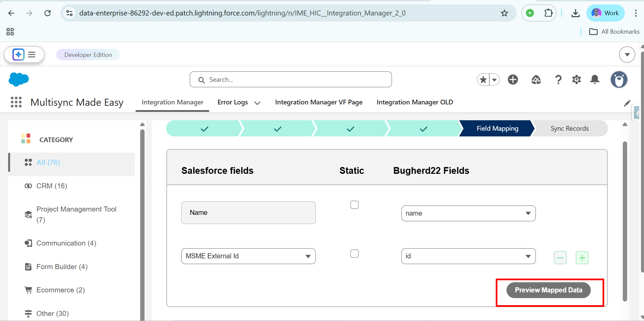The height and width of the screenshot is (321, 644).
Task: Select the CRM (16) category
Action: pyautogui.click(x=71, y=186)
